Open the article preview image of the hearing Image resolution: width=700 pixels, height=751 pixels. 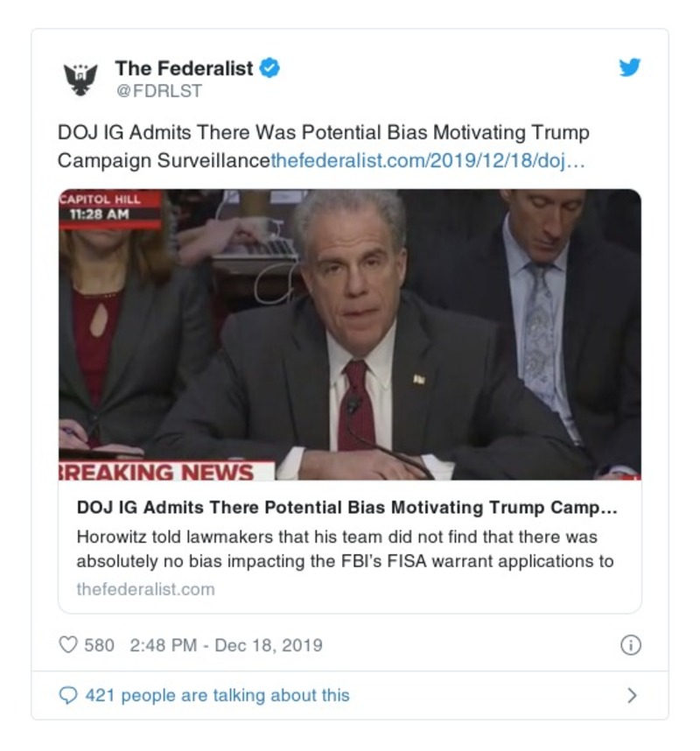(350, 333)
